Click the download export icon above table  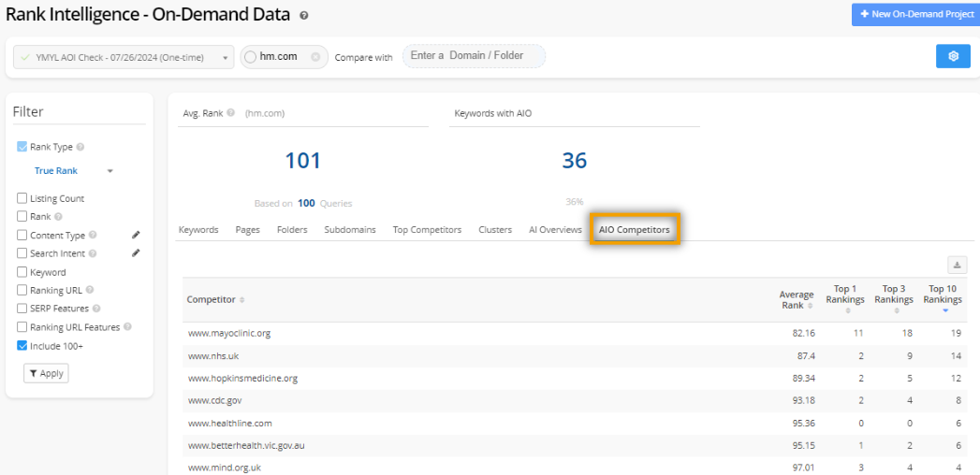click(957, 265)
